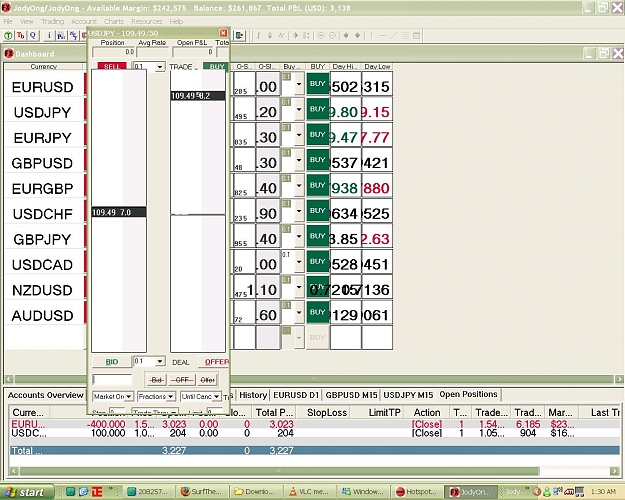Click the red SELL button in USDJPY window

(112, 66)
